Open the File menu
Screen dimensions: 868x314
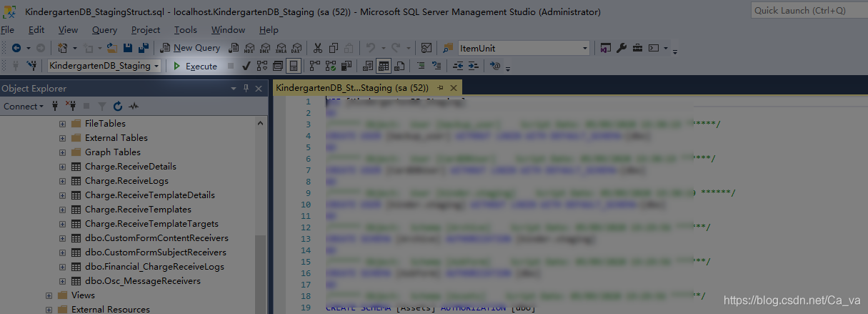click(7, 29)
